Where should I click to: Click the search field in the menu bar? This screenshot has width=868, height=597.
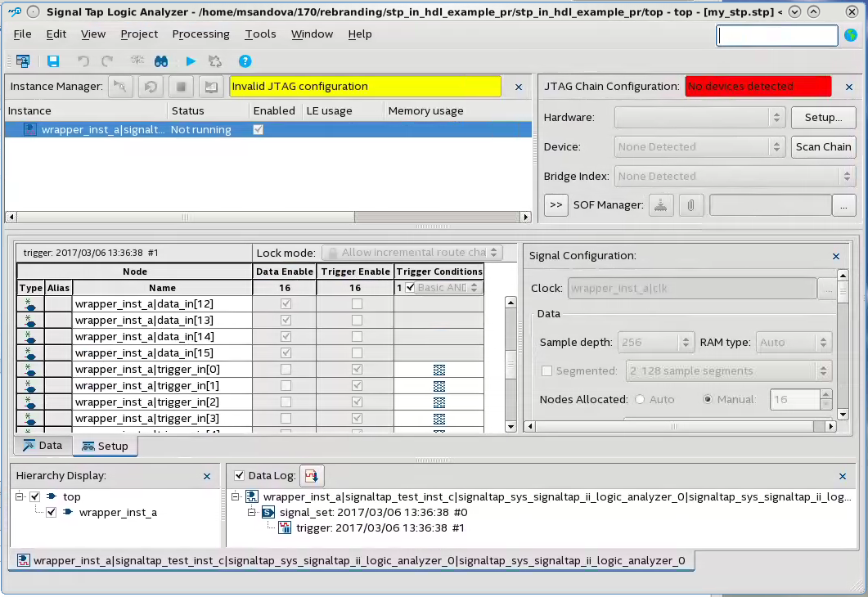point(776,36)
